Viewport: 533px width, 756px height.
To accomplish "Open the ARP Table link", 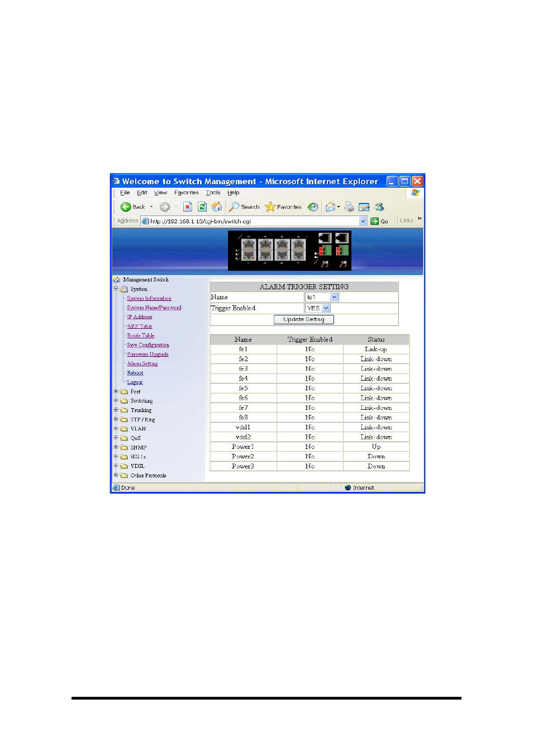I will 140,326.
